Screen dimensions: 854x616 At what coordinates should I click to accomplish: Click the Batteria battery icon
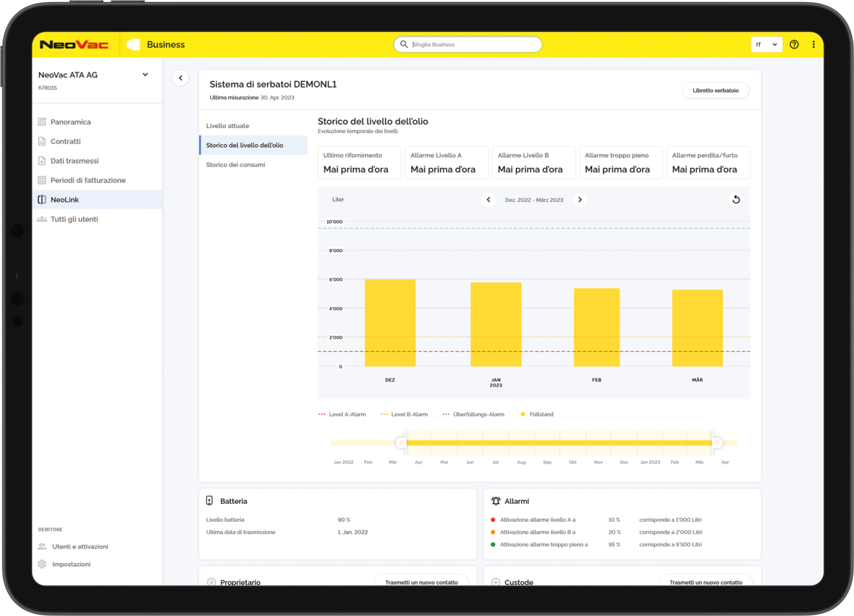[210, 500]
